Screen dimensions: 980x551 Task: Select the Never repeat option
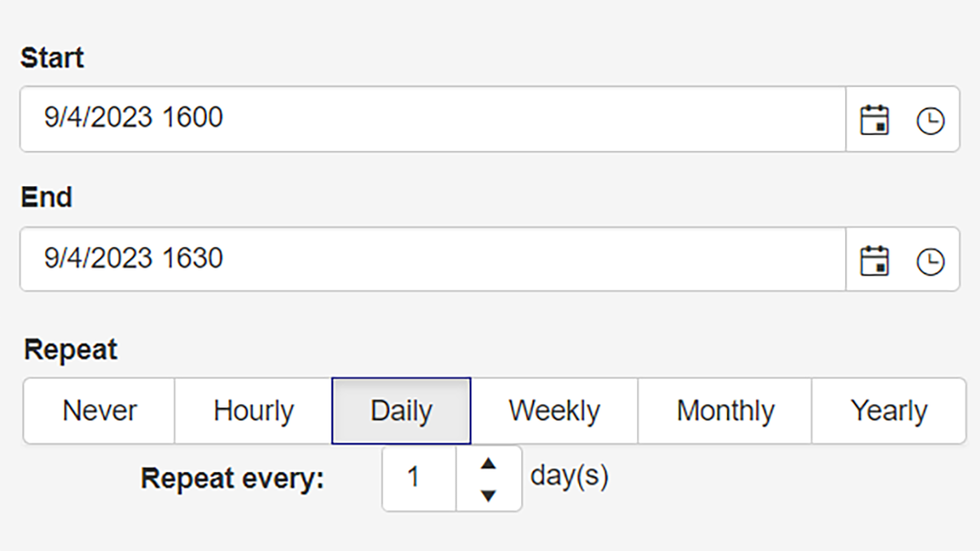pyautogui.click(x=100, y=411)
